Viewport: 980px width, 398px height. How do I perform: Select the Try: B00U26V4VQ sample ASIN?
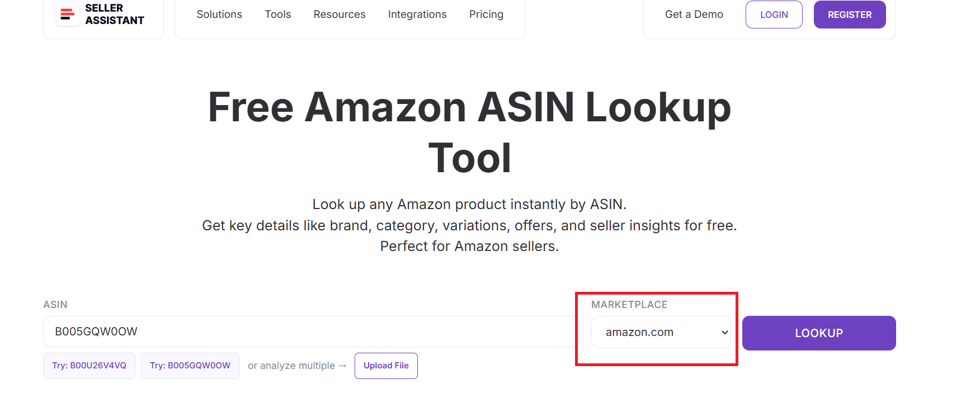89,366
